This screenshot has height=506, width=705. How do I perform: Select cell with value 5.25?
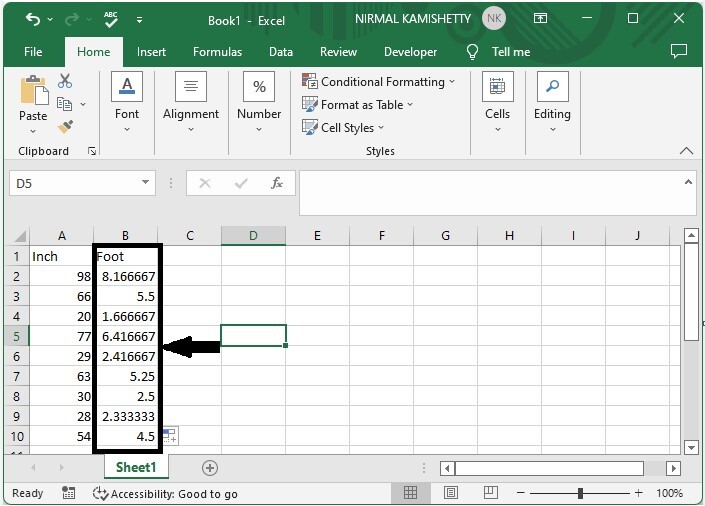pos(125,376)
